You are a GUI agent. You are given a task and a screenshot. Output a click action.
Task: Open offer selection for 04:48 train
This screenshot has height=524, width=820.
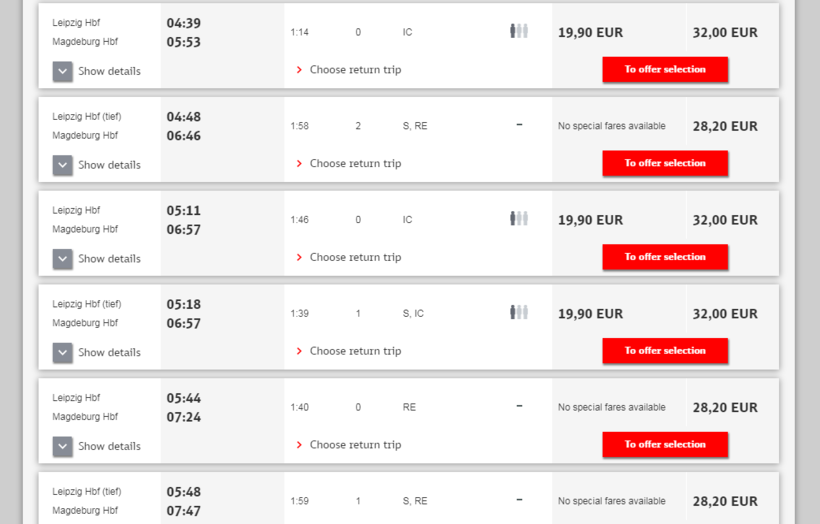click(665, 163)
